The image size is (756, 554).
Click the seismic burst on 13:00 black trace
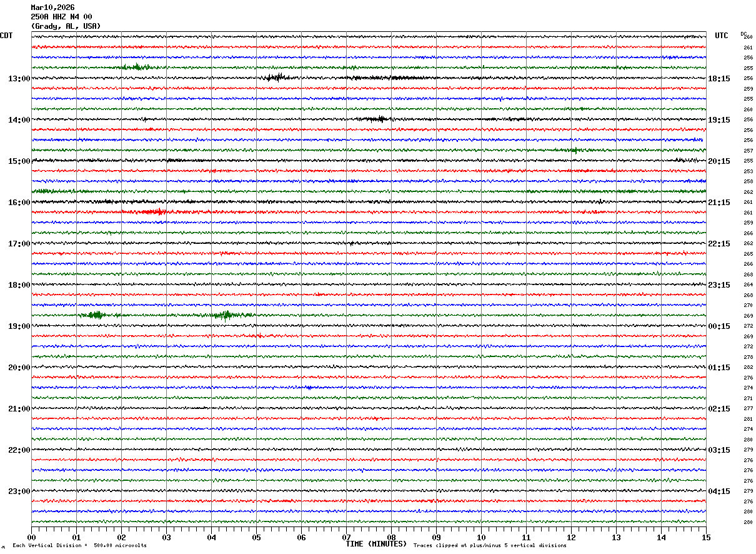(x=275, y=78)
